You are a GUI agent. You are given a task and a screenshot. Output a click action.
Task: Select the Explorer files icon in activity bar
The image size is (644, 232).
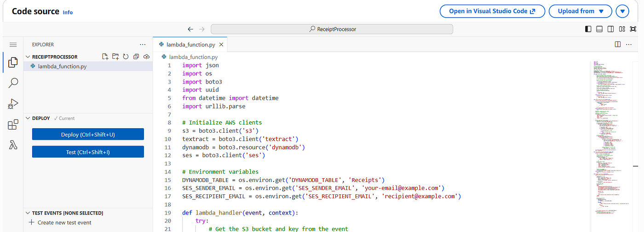coord(13,62)
